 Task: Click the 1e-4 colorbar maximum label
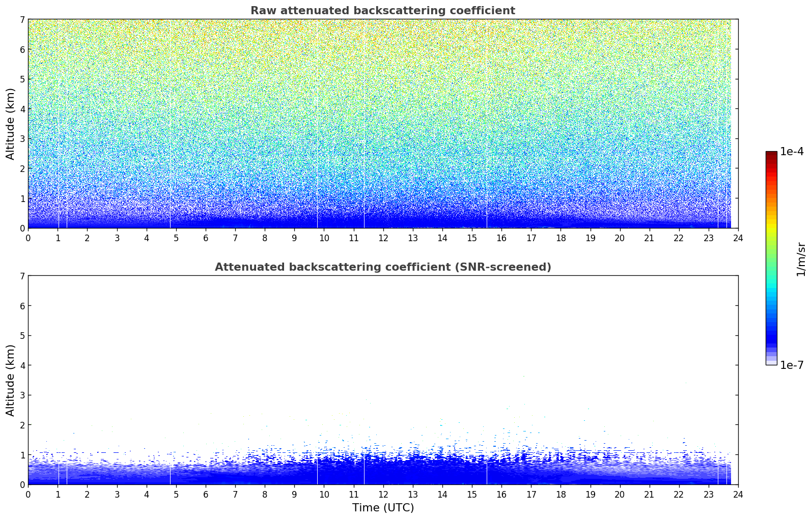(x=791, y=152)
